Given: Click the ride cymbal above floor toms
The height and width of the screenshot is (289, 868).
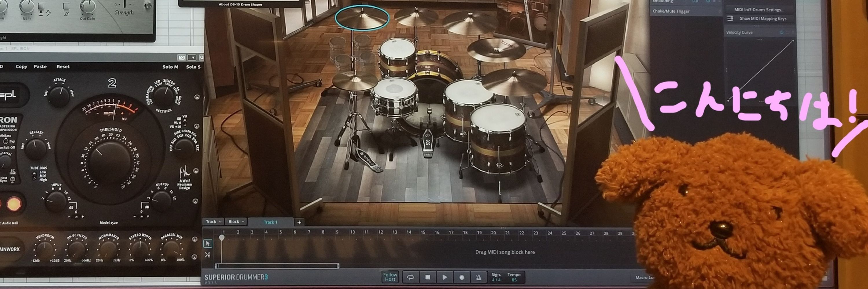Looking at the screenshot, I should pyautogui.click(x=515, y=82).
